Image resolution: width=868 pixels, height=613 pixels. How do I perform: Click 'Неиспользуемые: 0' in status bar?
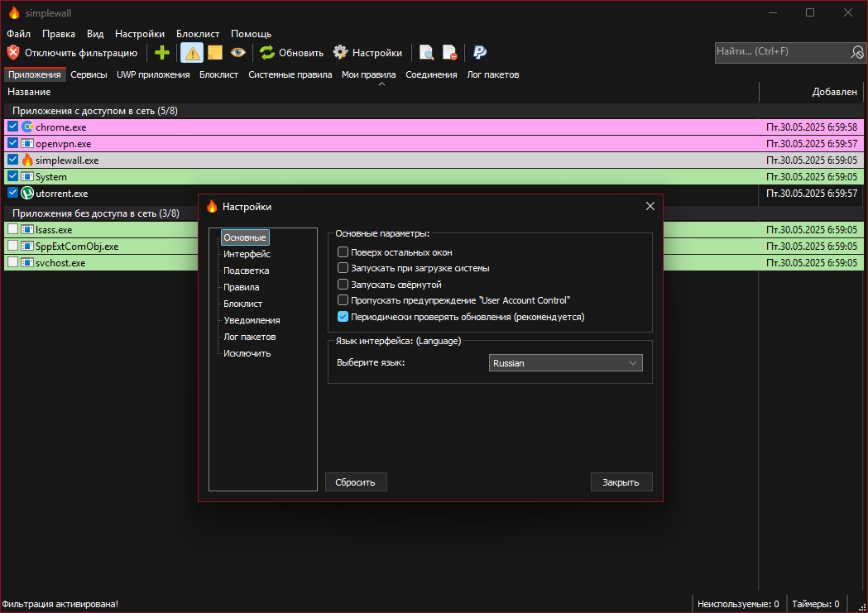pyautogui.click(x=738, y=604)
